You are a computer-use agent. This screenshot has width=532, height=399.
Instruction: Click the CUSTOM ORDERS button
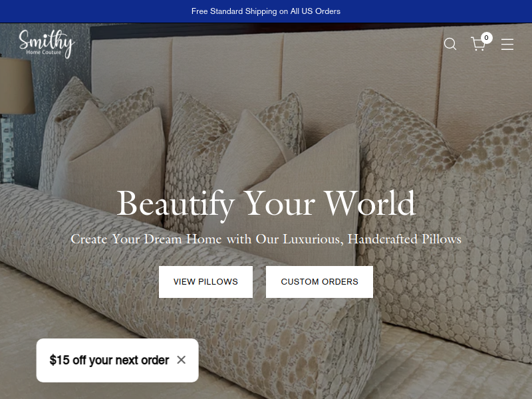click(319, 282)
